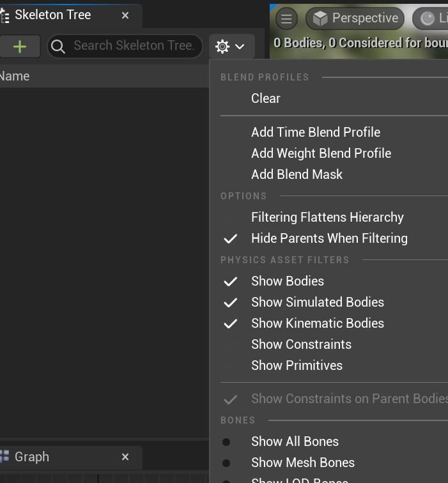Close the Graph tab

tap(125, 457)
